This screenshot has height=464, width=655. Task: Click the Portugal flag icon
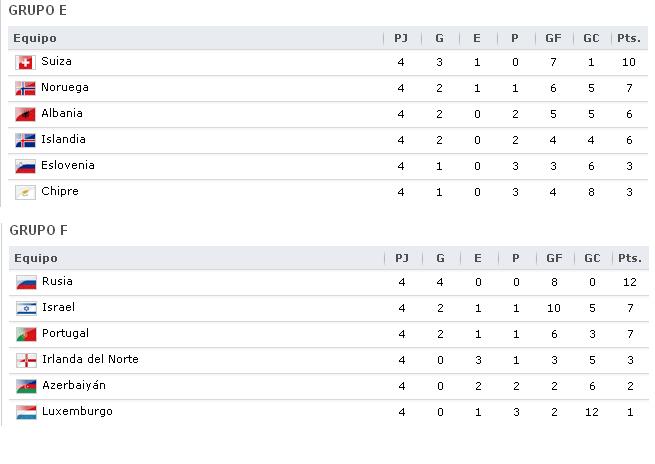26,335
